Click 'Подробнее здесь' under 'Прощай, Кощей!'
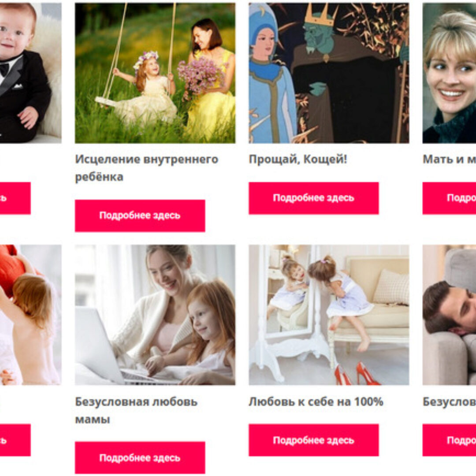476x476 pixels. click(x=314, y=198)
